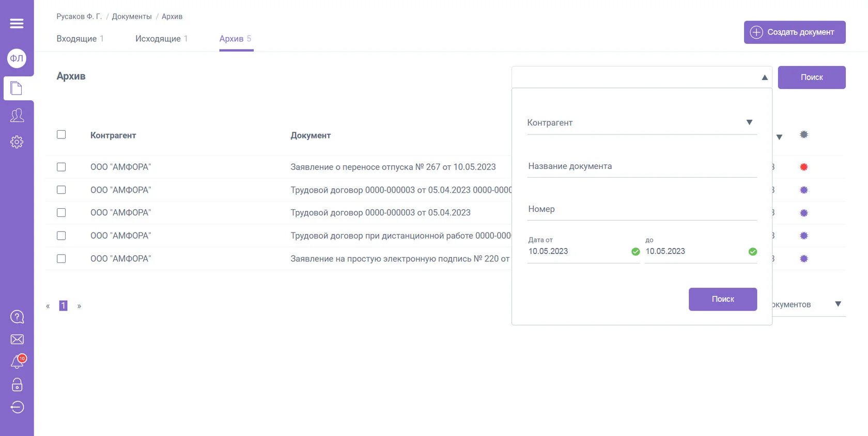Open settings gear in sidebar
The width and height of the screenshot is (868, 436).
[17, 142]
